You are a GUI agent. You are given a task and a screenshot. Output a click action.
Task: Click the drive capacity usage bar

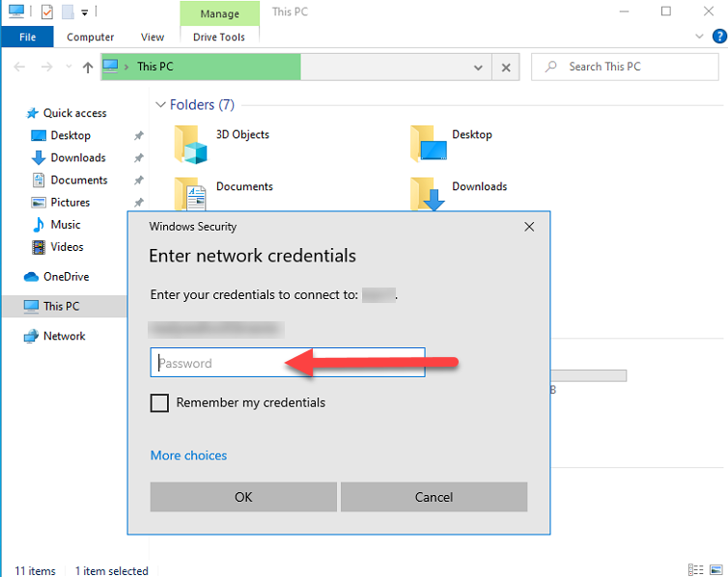pyautogui.click(x=588, y=375)
